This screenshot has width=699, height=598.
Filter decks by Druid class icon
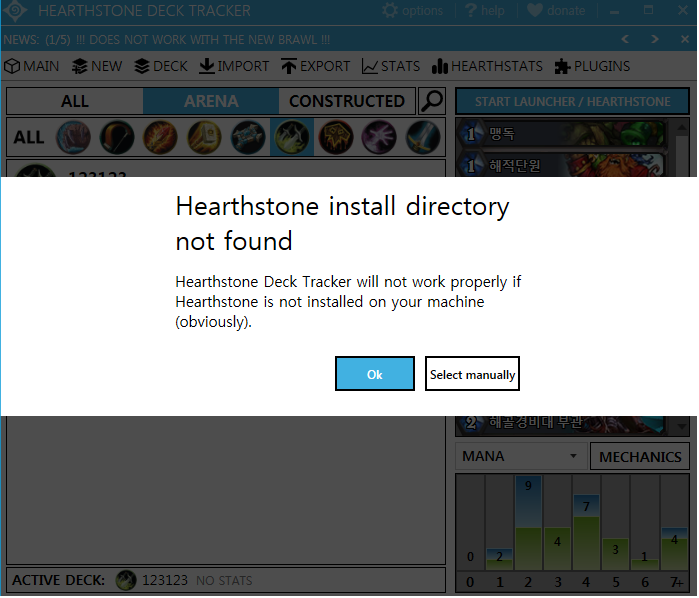tap(74, 137)
